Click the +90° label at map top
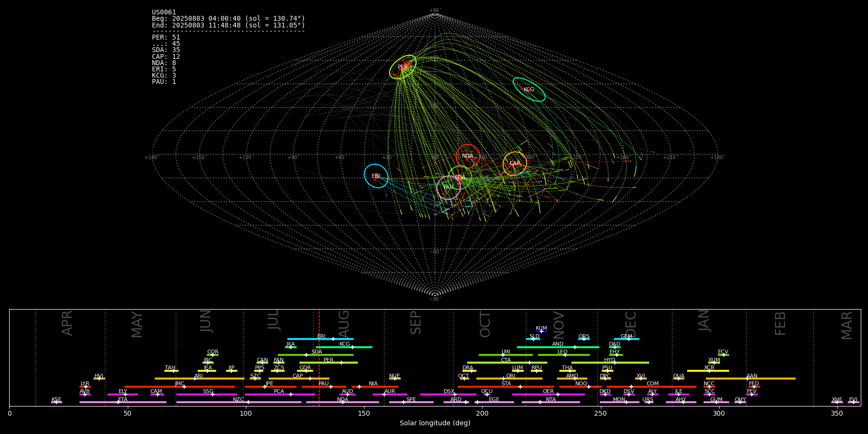 pos(435,10)
